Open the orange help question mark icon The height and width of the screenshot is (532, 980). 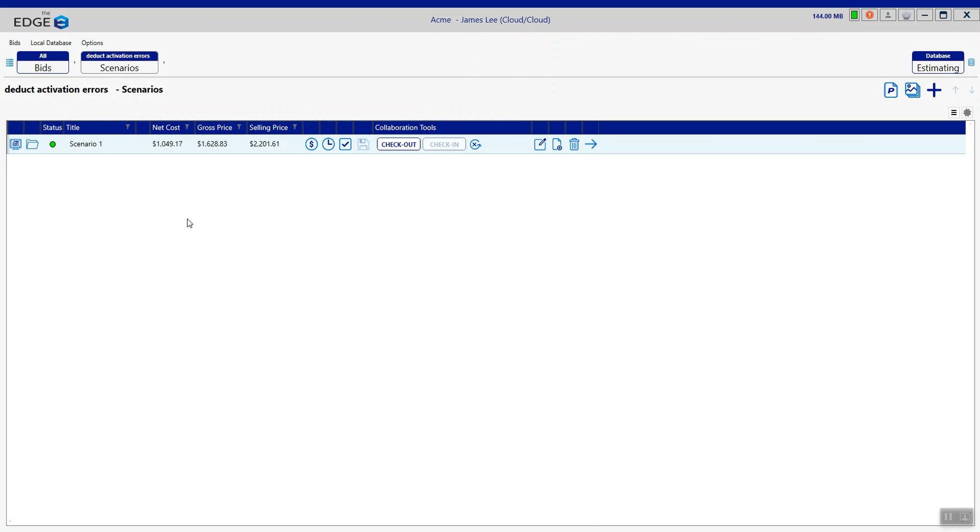tap(870, 15)
